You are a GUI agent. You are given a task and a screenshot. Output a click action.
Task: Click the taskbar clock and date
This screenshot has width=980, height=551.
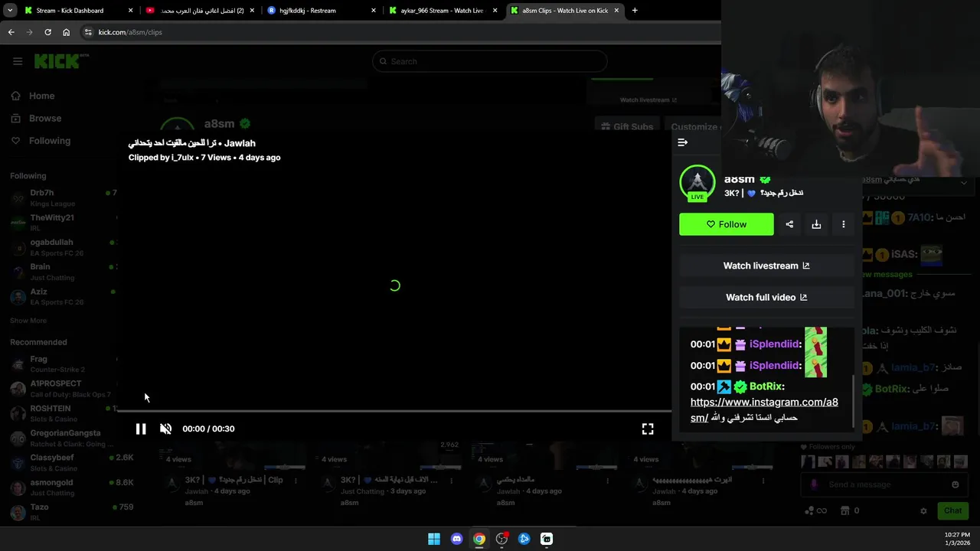[957, 539]
